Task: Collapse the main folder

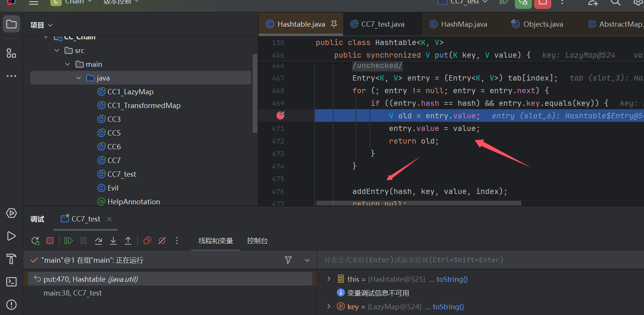Action: point(67,64)
